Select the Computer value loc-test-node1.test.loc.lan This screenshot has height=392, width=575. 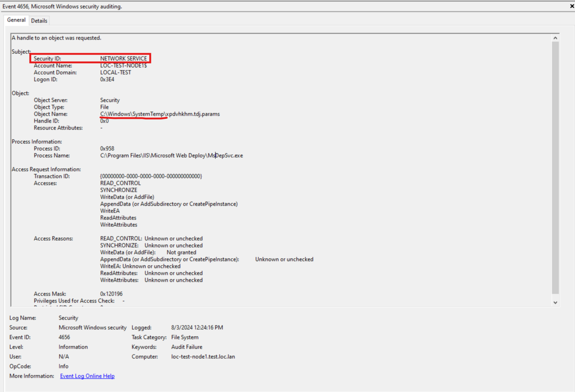(x=203, y=357)
